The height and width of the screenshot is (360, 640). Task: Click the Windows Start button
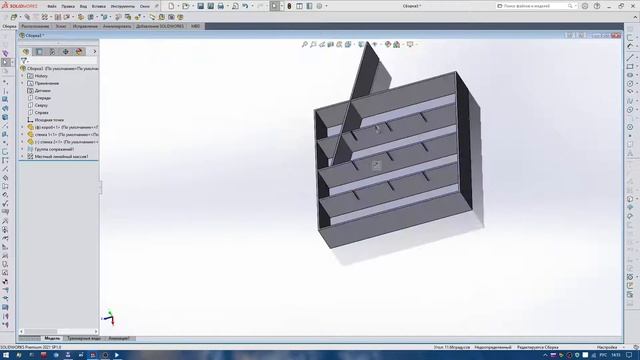(x=6, y=355)
